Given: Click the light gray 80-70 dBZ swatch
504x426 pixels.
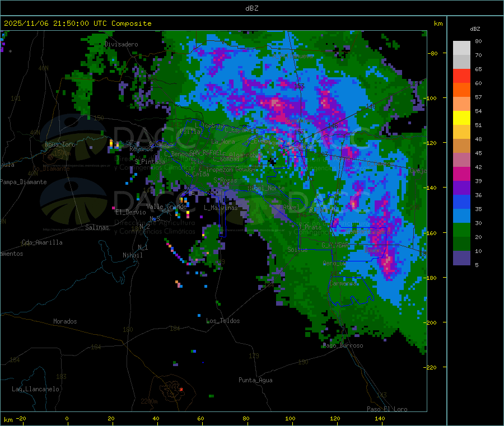Looking at the screenshot, I should point(461,48).
